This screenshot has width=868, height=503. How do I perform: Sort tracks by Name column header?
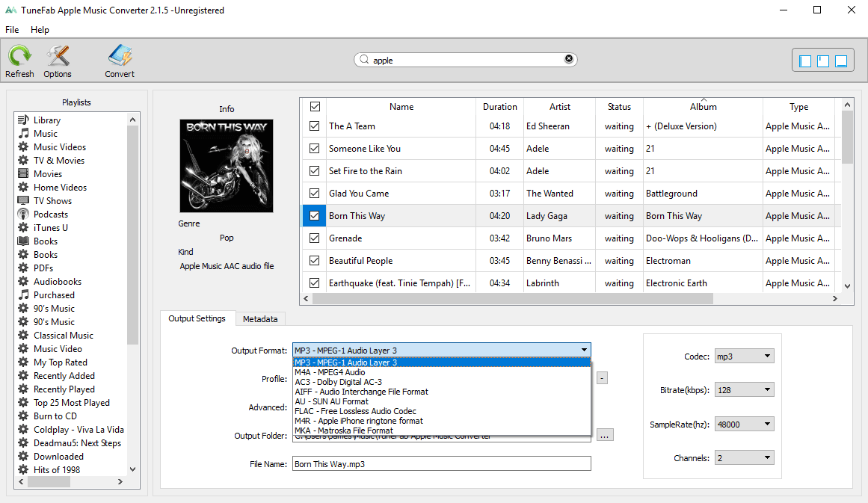point(401,107)
